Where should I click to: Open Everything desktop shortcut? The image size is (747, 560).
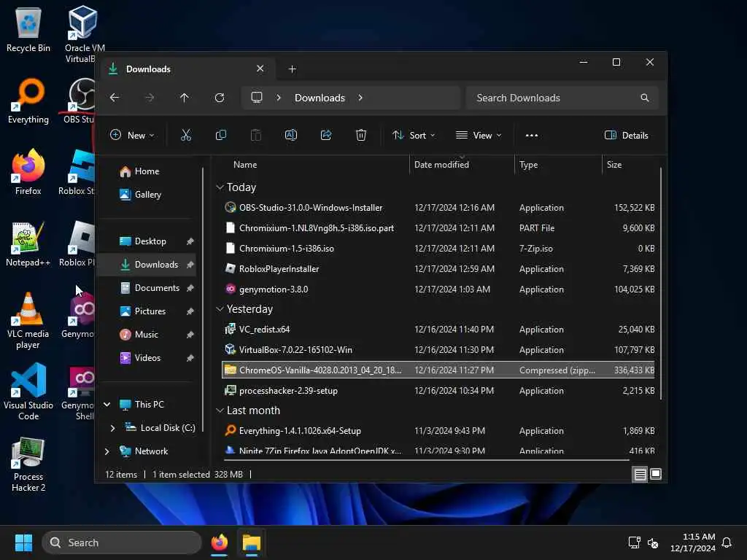coord(28,101)
